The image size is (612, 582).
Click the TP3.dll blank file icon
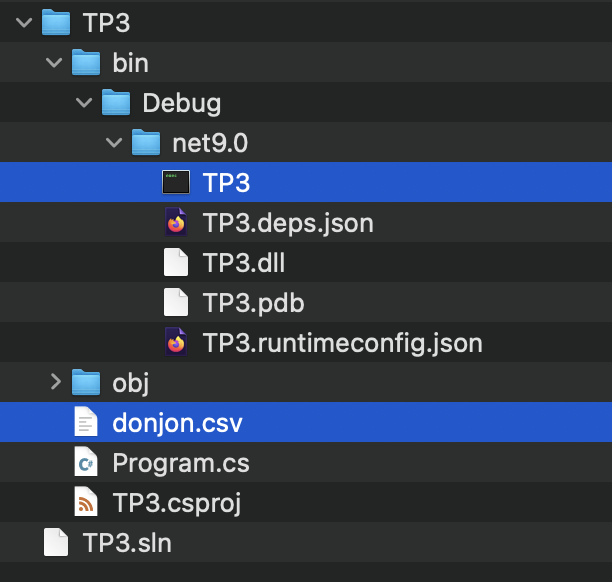point(176,262)
